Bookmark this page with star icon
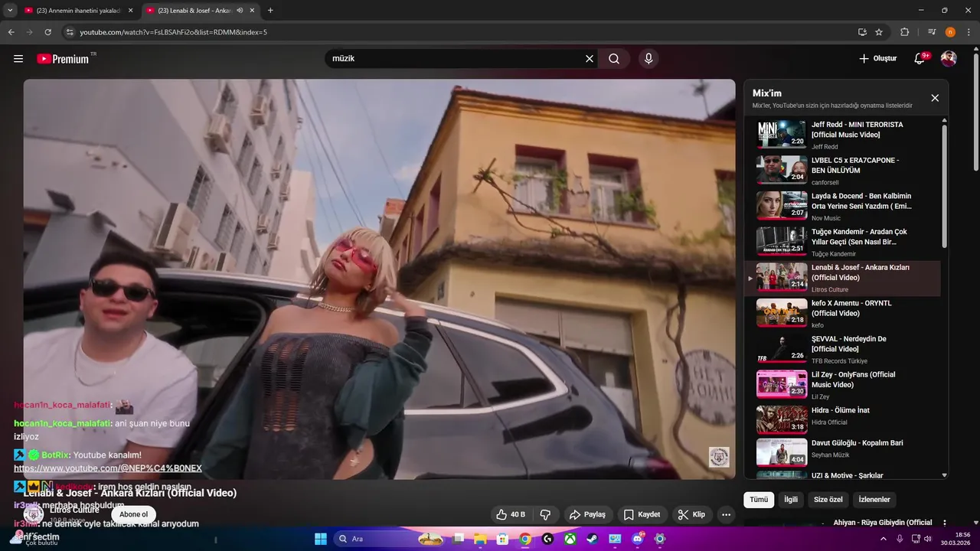Image resolution: width=980 pixels, height=551 pixels. [x=879, y=32]
